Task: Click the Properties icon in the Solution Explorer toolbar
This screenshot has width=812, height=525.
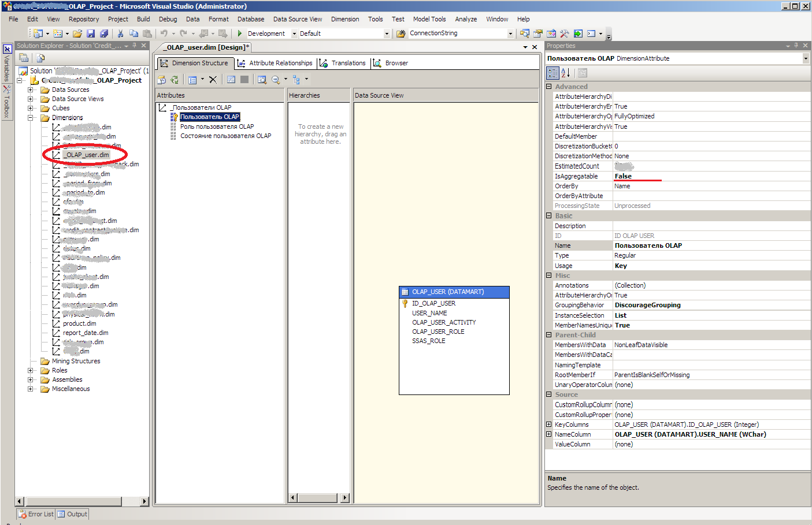Action: [24, 58]
